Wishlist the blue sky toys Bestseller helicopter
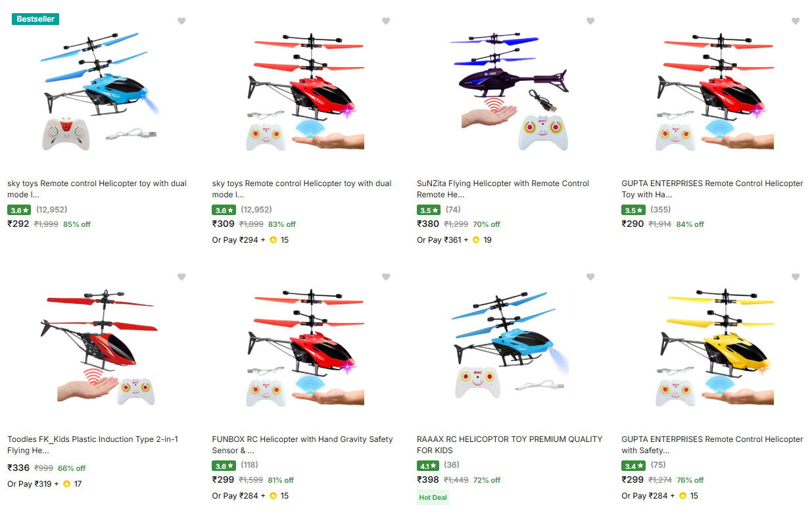Viewport: 812px width, 515px height. click(181, 21)
